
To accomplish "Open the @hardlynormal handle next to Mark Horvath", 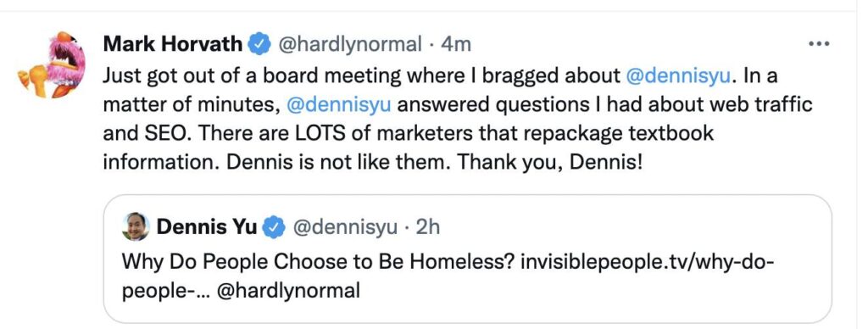I will click(348, 44).
